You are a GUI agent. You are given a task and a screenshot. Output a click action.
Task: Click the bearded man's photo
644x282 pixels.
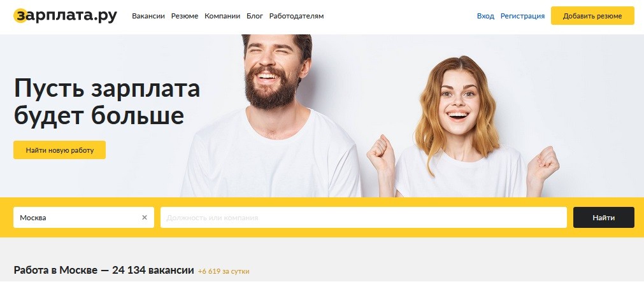[271, 116]
